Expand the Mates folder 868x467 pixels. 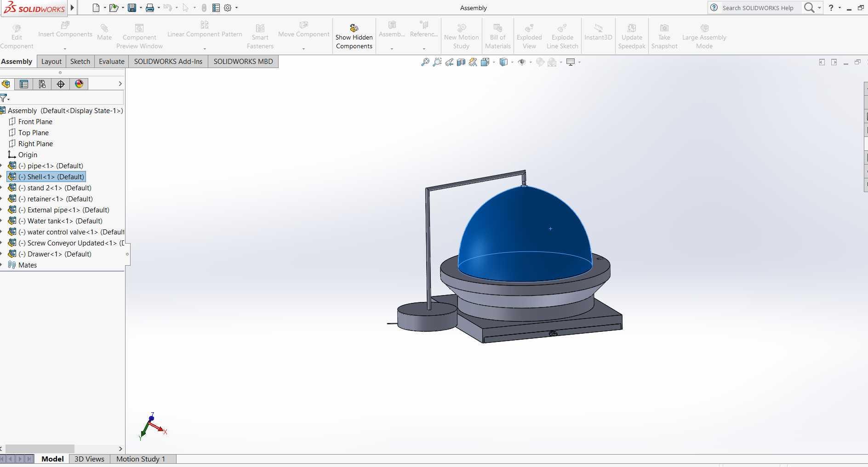tap(1, 265)
